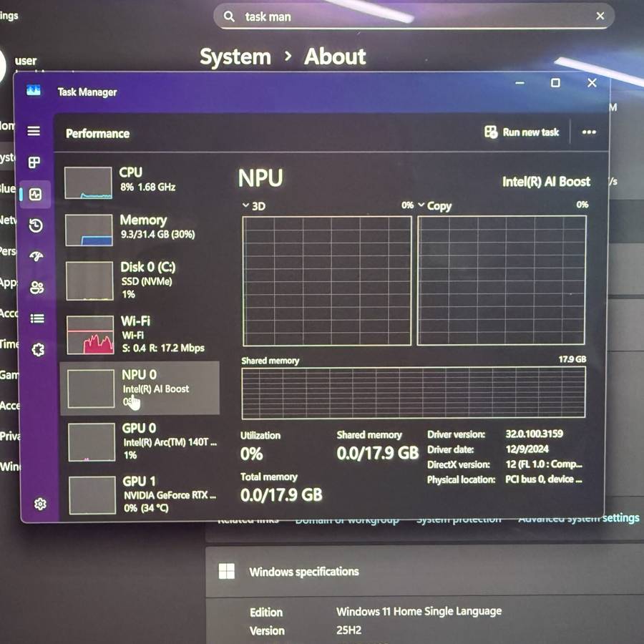Click Version value 25H2 in Settings

pos(348,630)
